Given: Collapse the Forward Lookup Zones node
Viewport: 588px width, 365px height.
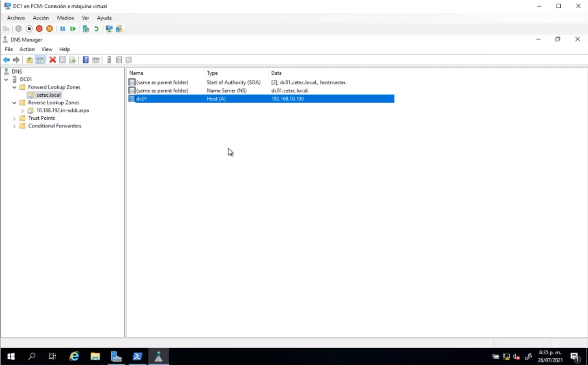Looking at the screenshot, I should click(x=14, y=87).
